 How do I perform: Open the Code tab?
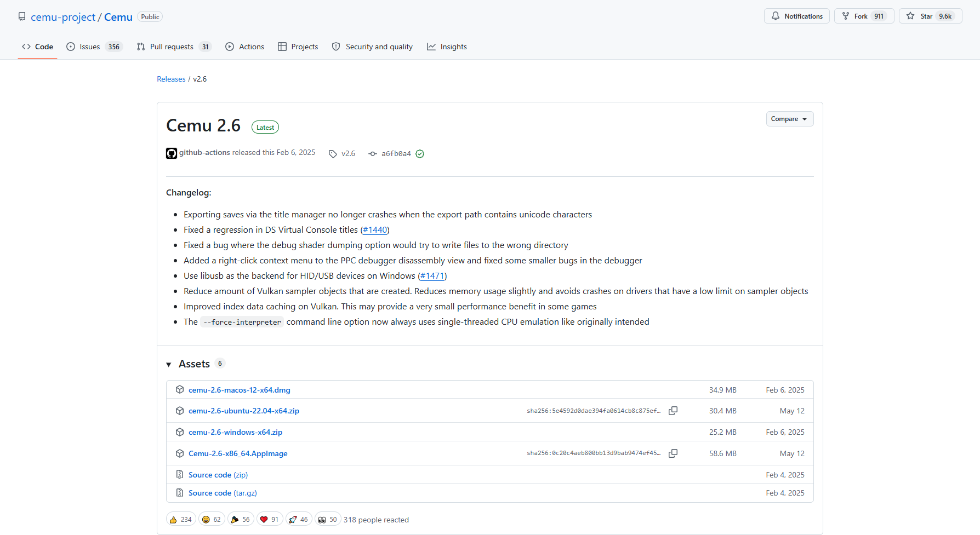(x=37, y=47)
